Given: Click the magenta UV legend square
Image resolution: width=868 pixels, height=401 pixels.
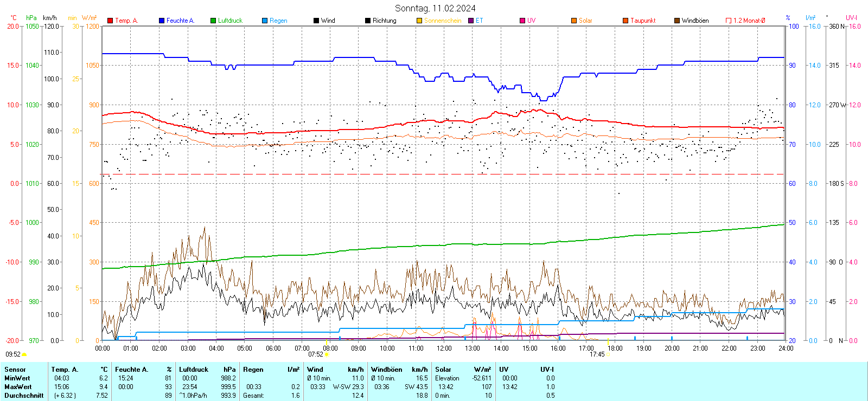Looking at the screenshot, I should coord(522,21).
